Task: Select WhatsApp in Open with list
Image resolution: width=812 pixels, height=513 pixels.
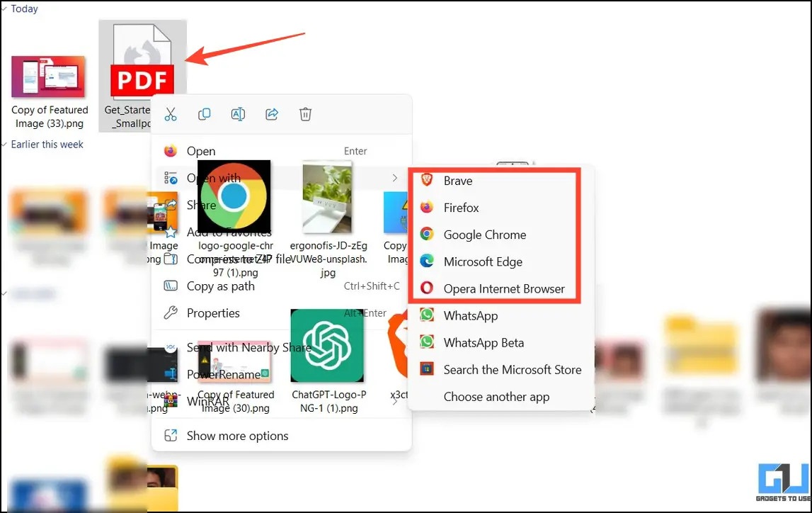Action: tap(501, 315)
